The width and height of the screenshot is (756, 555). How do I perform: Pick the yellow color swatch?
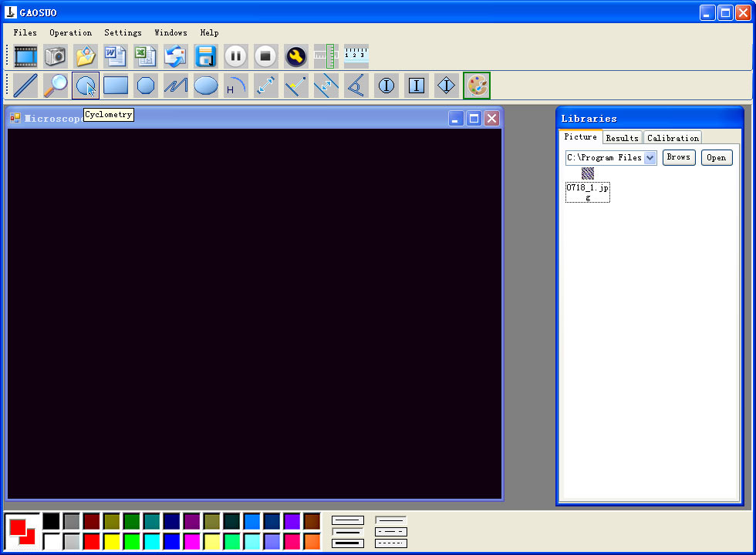(x=112, y=541)
